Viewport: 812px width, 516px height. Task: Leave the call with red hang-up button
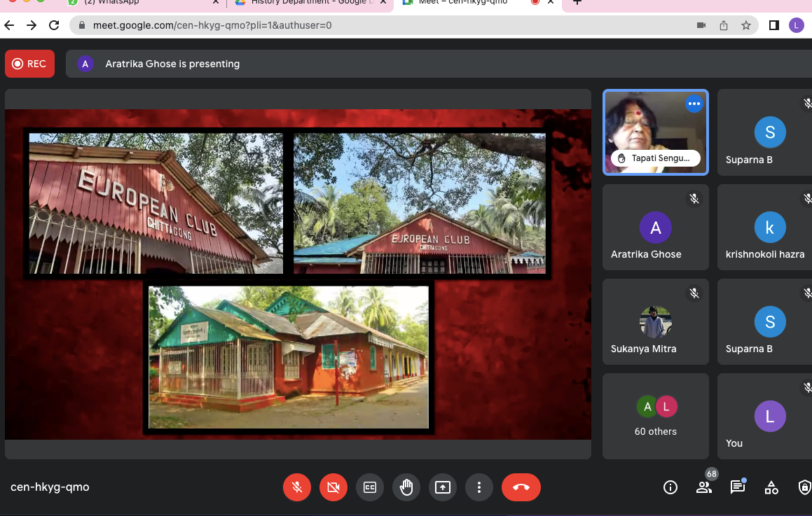[521, 487]
